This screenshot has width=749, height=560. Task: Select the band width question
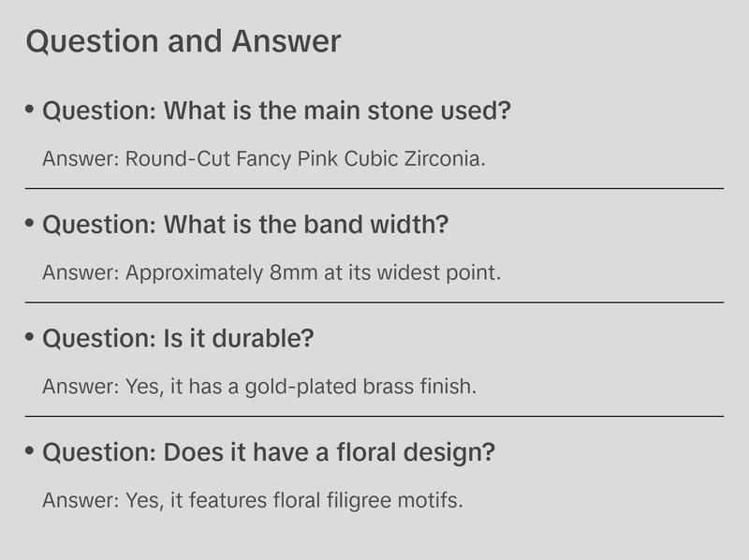click(245, 226)
